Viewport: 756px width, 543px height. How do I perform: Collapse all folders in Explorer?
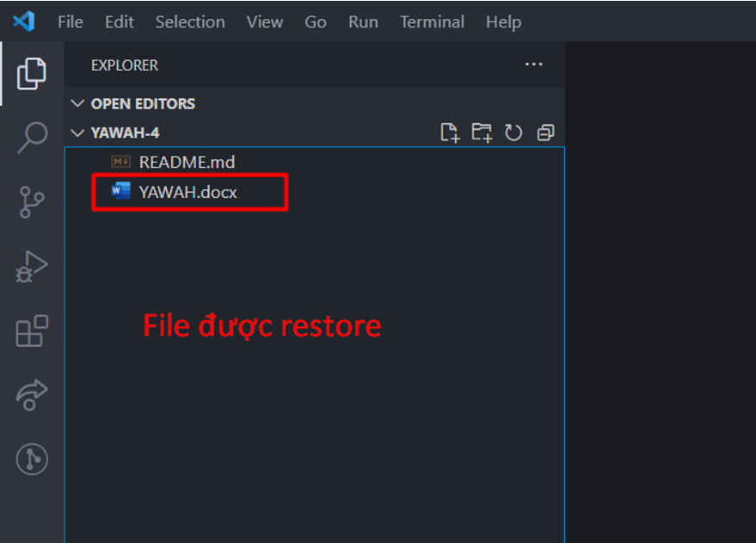click(546, 133)
